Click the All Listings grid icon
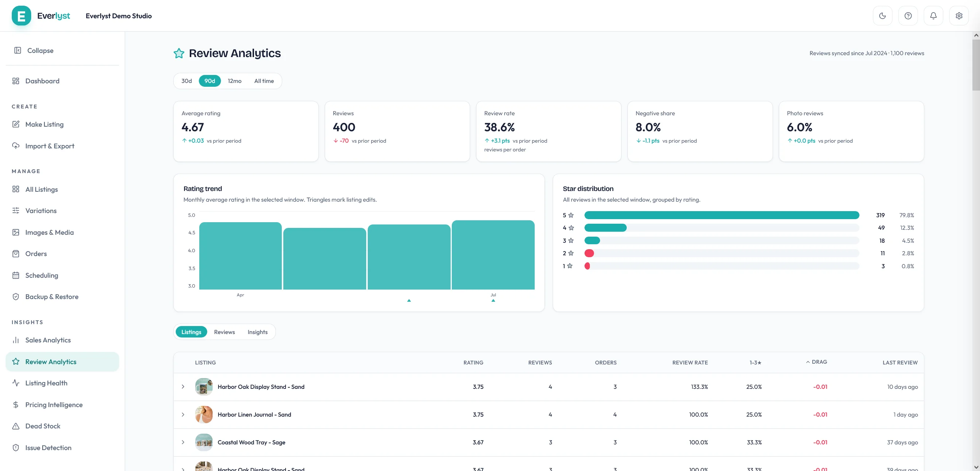 16,189
